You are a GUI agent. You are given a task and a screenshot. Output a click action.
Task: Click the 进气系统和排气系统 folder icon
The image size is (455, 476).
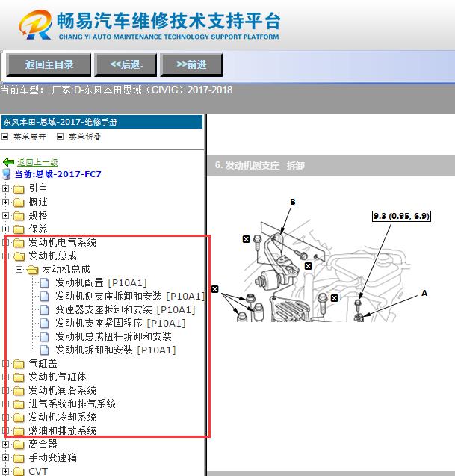tap(19, 404)
